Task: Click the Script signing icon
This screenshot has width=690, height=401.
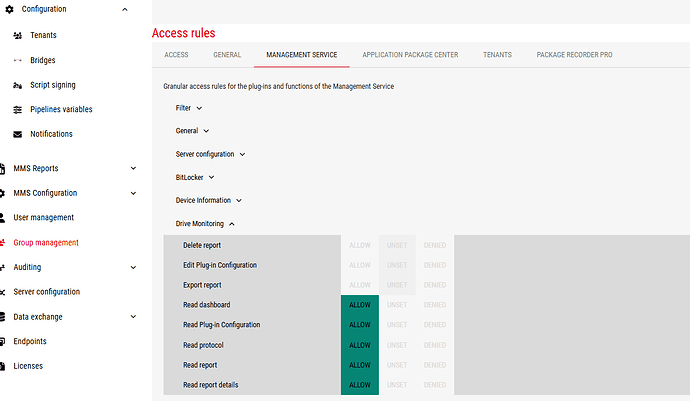Action: (x=18, y=85)
